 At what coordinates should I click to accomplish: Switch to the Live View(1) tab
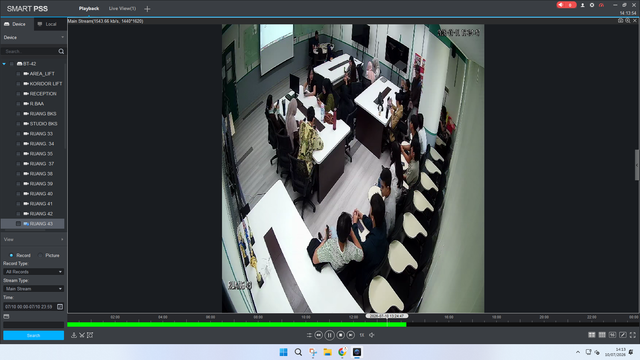[122, 9]
